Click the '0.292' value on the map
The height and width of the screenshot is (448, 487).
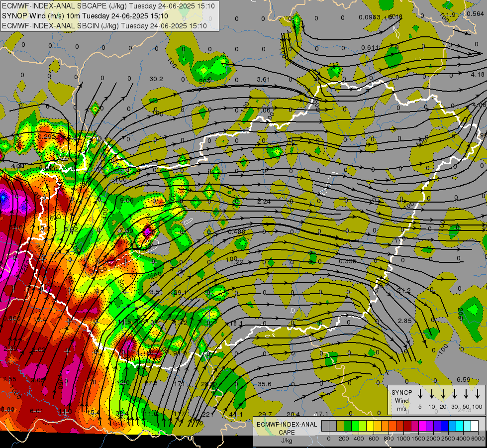click(47, 136)
